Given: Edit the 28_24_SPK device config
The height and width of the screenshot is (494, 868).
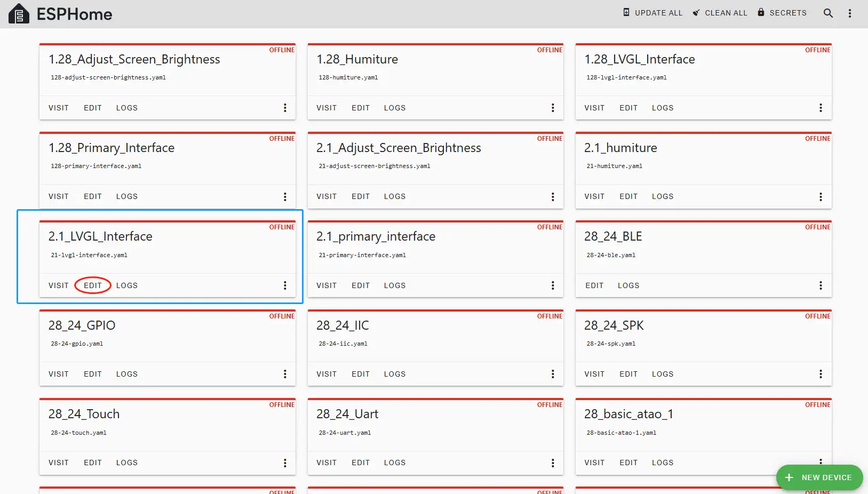Looking at the screenshot, I should 628,374.
